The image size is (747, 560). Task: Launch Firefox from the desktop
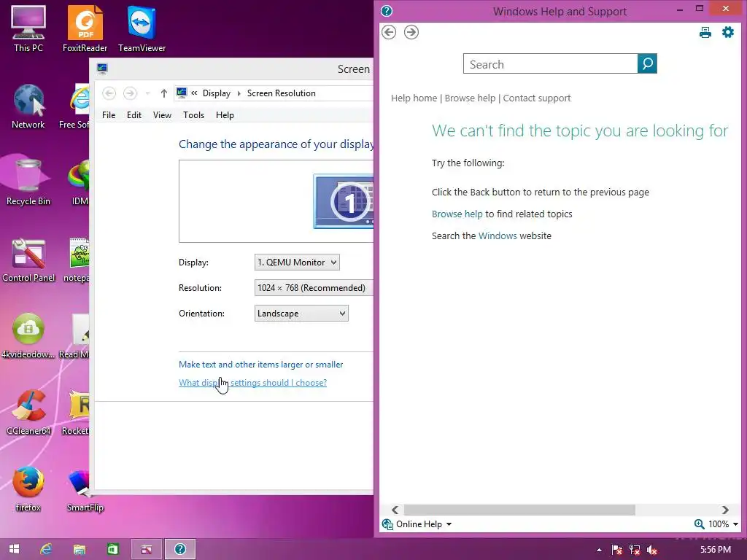click(28, 489)
